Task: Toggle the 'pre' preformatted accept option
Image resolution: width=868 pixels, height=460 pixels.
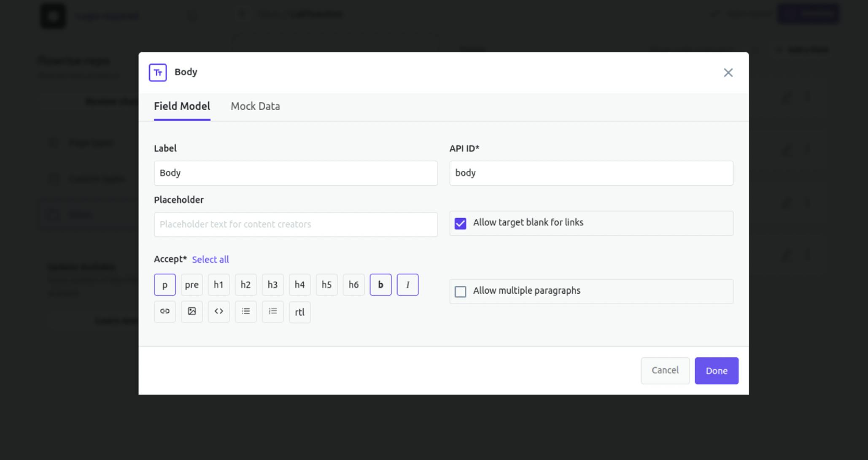Action: pyautogui.click(x=191, y=285)
